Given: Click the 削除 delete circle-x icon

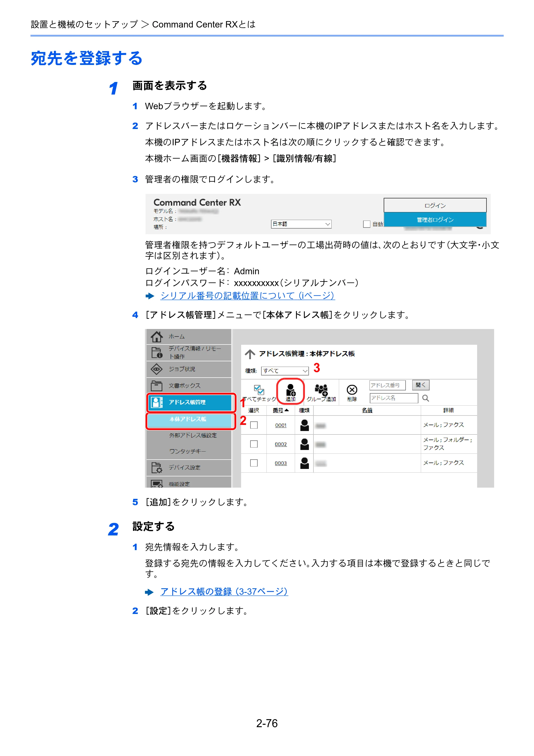Looking at the screenshot, I should 352,390.
